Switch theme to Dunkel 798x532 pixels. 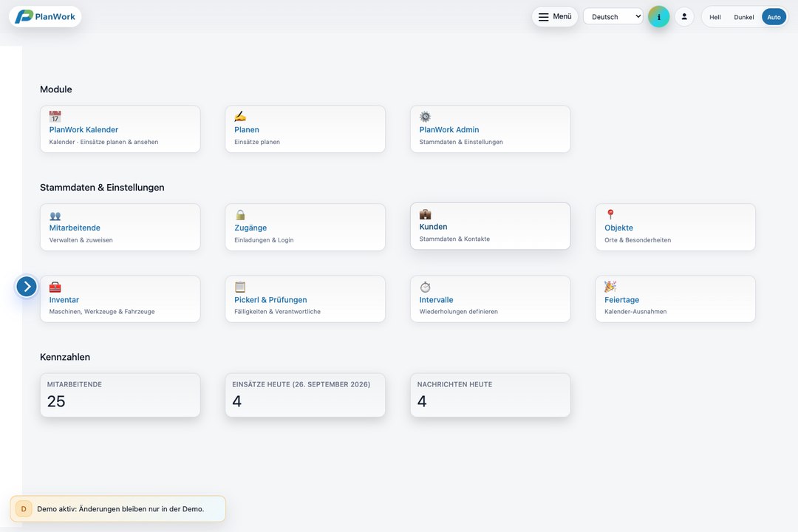pyautogui.click(x=743, y=17)
